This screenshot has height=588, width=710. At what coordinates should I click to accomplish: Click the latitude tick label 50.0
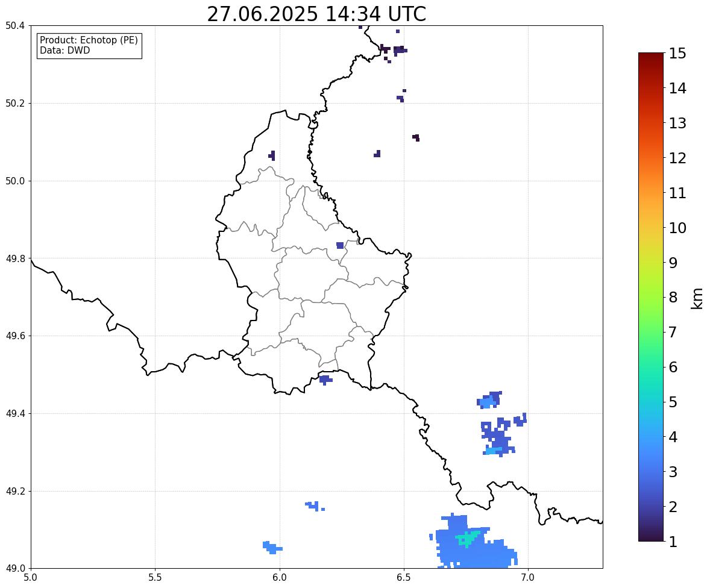coord(15,181)
